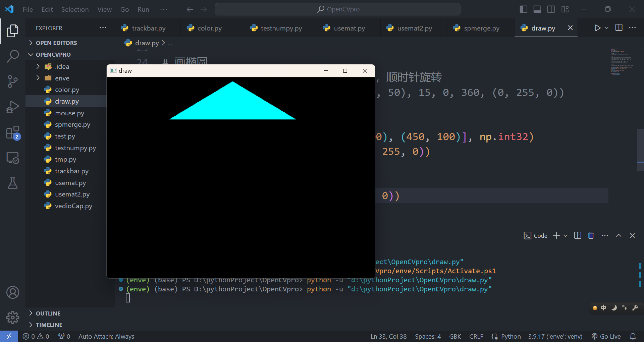Split the editor to the right

619,28
